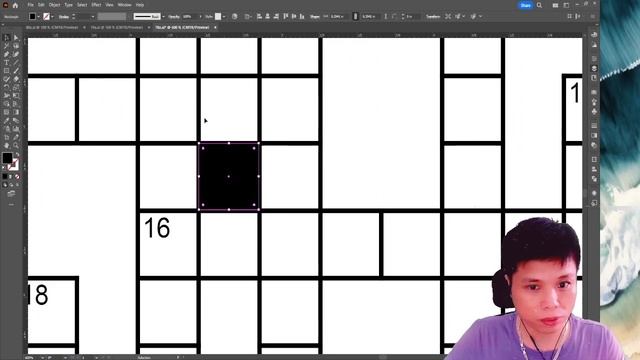Viewport: 640px width, 360px height.
Task: Select the Free Transform tool
Action: pyautogui.click(x=16, y=96)
